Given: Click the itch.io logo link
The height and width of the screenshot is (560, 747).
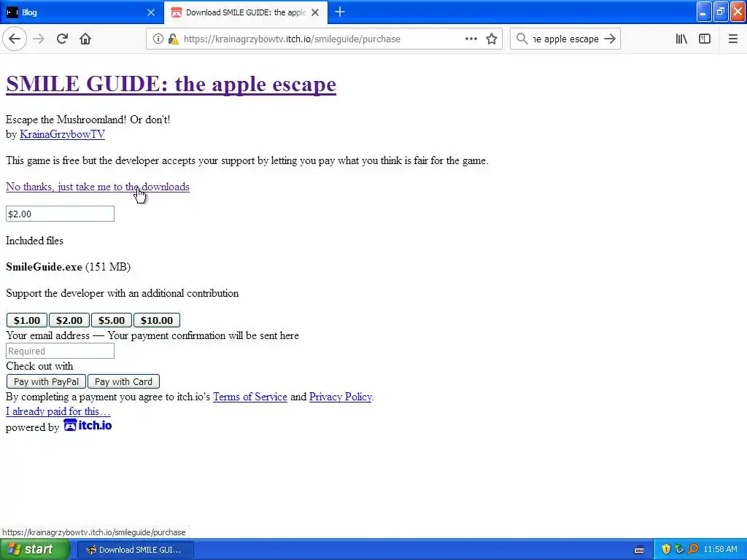Looking at the screenshot, I should 88,425.
